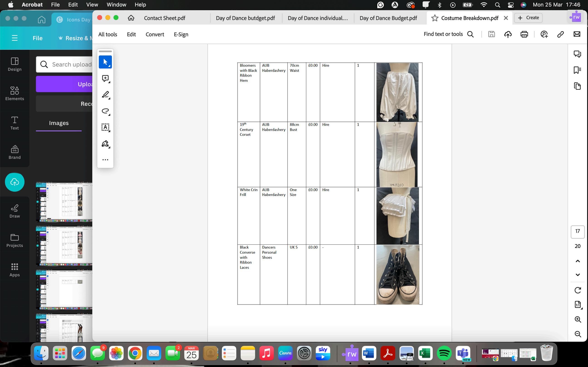588x367 pixels.
Task: Open the Convert menu
Action: click(155, 34)
